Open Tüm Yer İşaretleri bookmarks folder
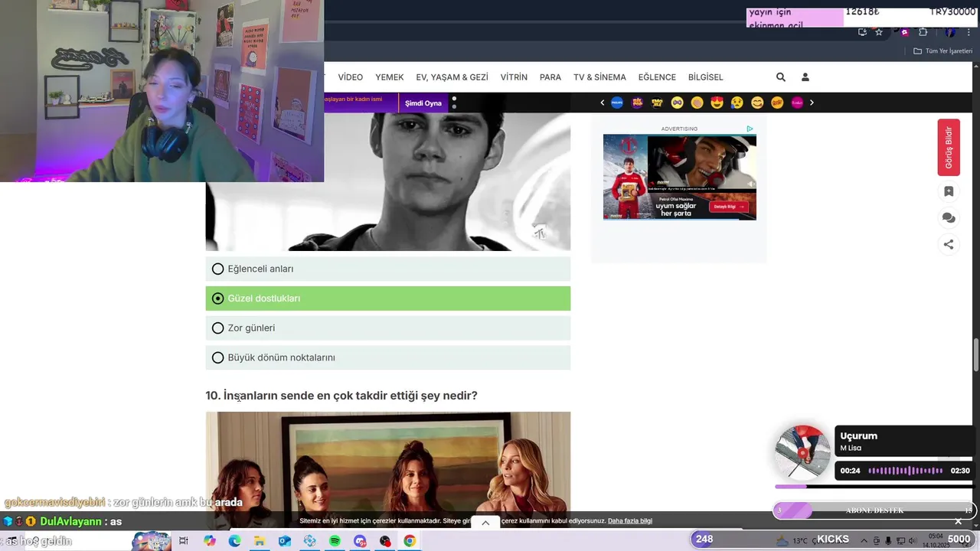Screen dimensions: 980x551 [943, 51]
